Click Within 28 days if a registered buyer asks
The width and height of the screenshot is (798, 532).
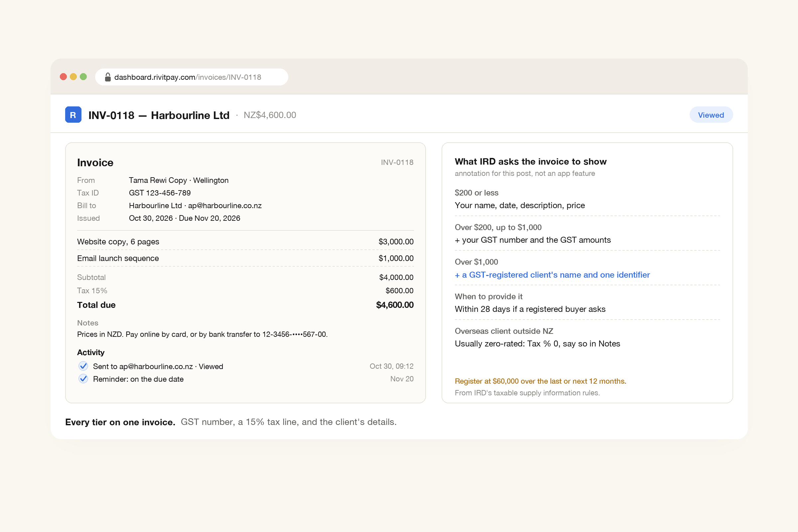pyautogui.click(x=530, y=309)
